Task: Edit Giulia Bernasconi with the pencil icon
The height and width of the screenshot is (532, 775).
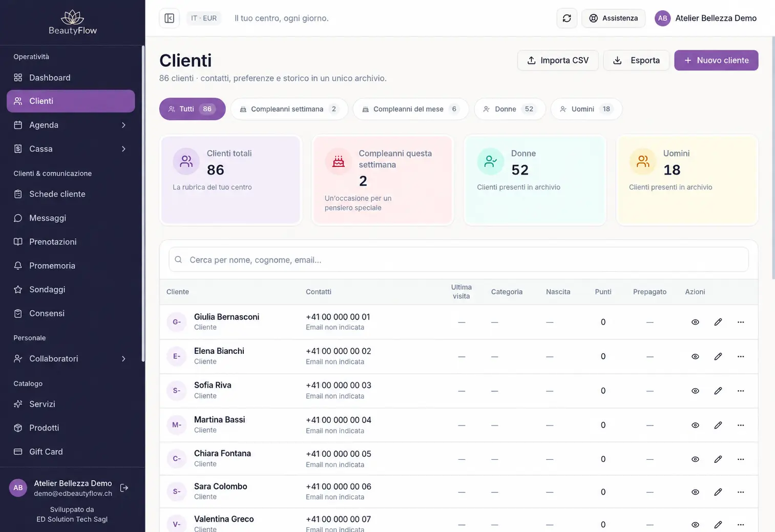Action: (718, 322)
